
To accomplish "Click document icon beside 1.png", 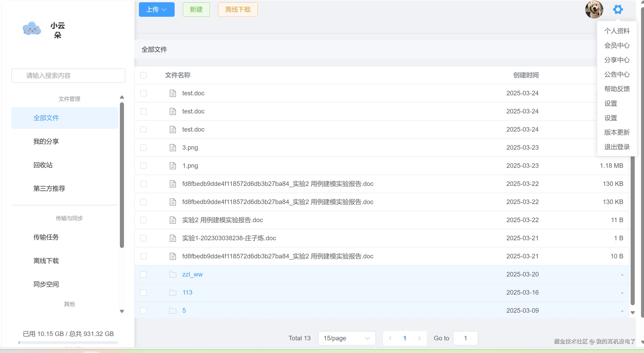I will click(x=173, y=166).
